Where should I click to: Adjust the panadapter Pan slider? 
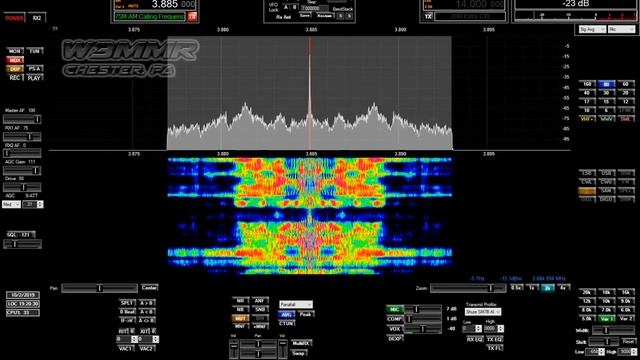point(99,288)
